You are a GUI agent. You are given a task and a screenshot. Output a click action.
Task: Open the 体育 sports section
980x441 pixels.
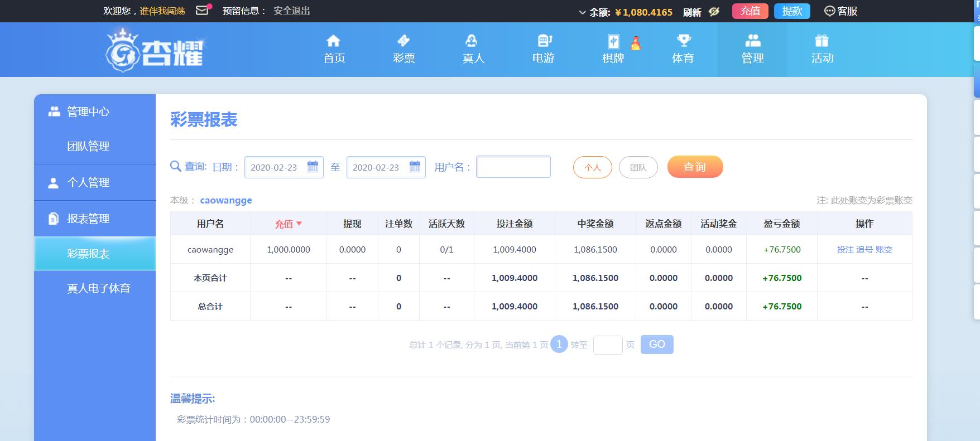[683, 49]
